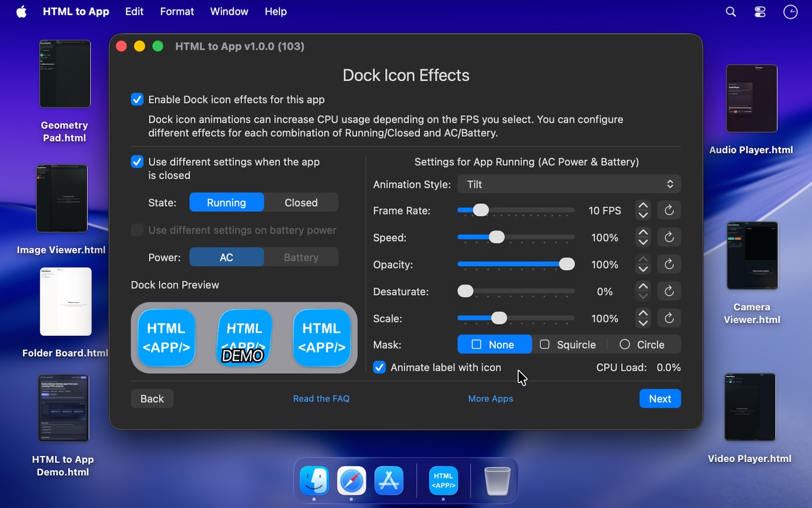Switch State to Closed
Image resolution: width=812 pixels, height=508 pixels.
click(x=301, y=203)
